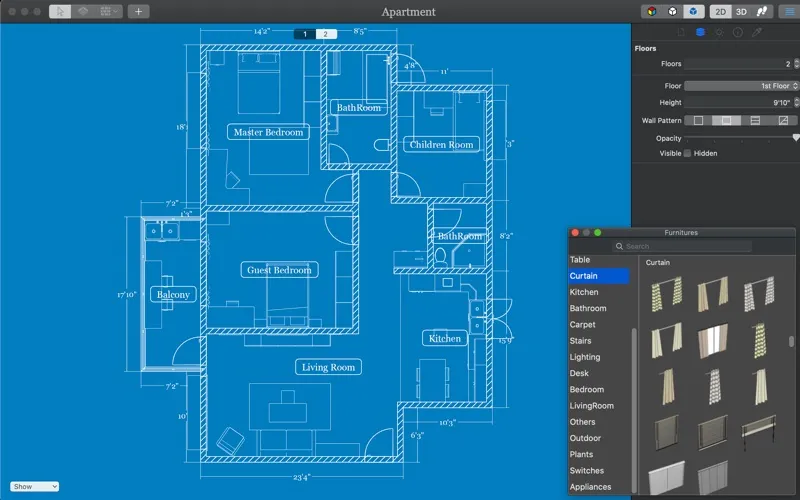Open the 1st Floor dropdown
This screenshot has width=800, height=500.
(741, 86)
